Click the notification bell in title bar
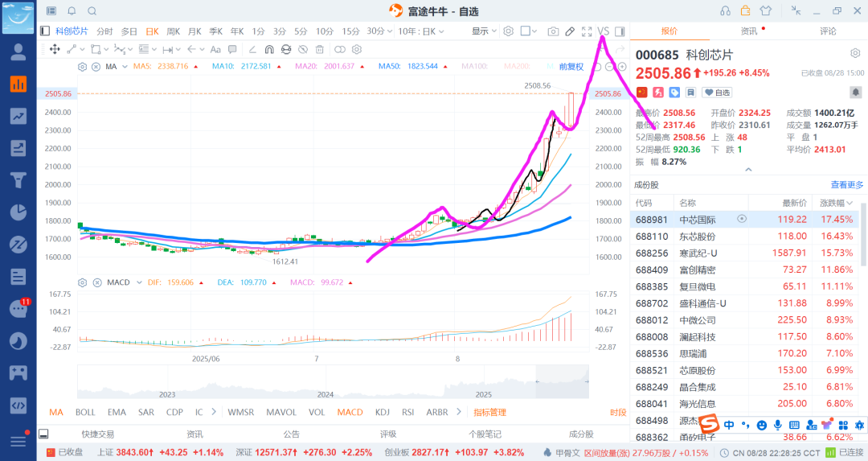This screenshot has height=461, width=868. pos(72,10)
